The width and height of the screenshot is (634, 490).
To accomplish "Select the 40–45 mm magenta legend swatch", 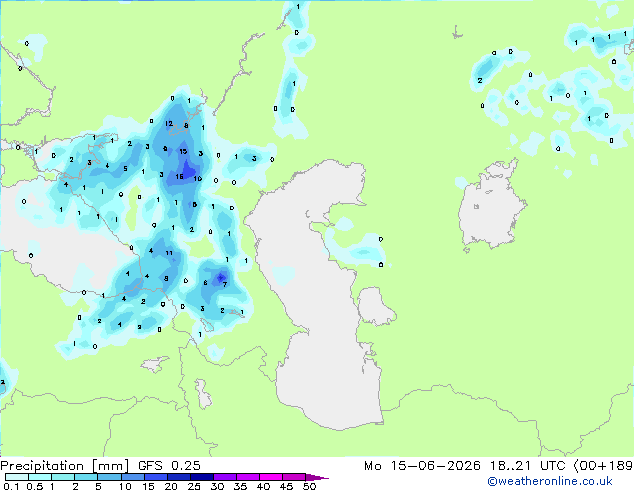I will pyautogui.click(x=271, y=477).
